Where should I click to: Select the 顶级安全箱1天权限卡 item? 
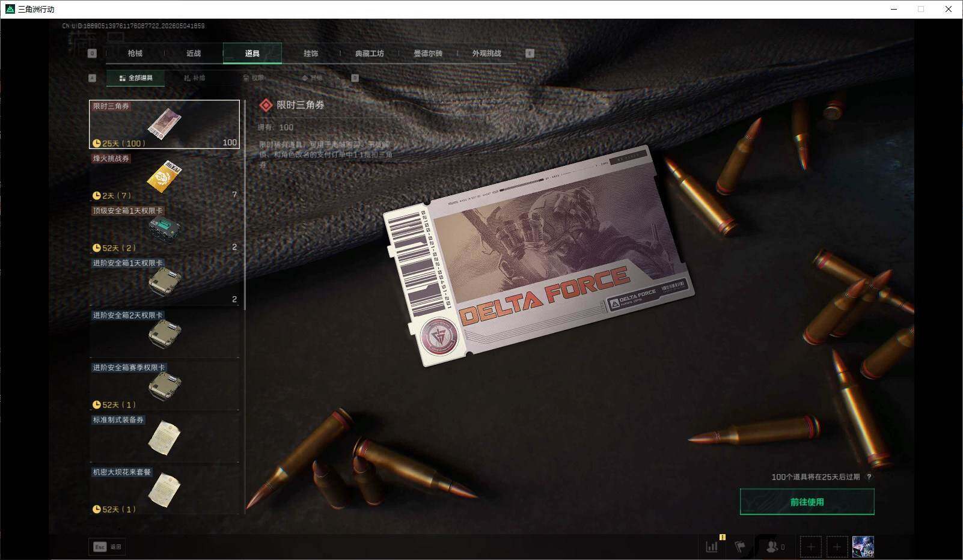click(164, 229)
